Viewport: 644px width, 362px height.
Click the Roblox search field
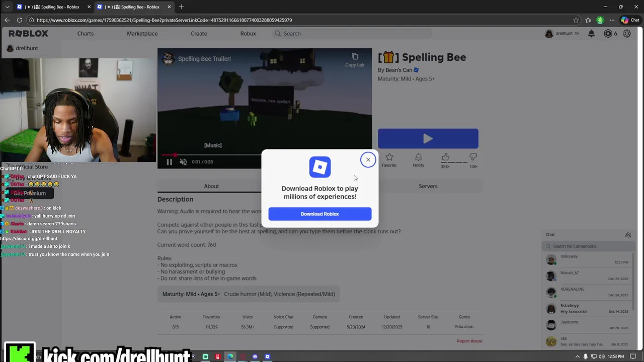pos(352,34)
